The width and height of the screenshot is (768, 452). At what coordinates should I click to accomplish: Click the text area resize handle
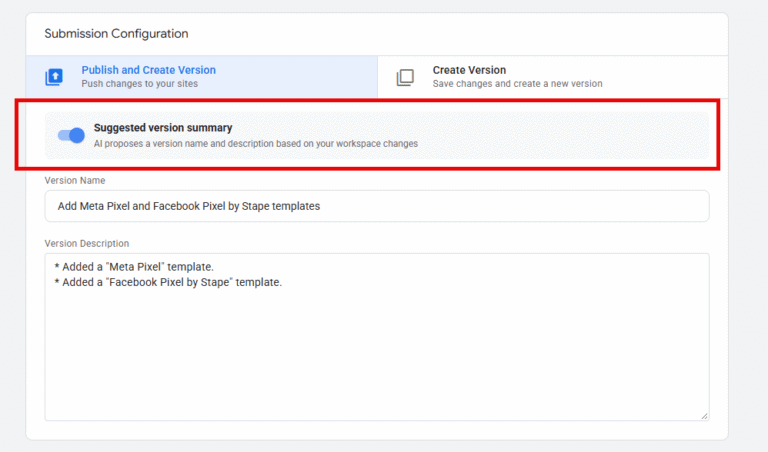tap(704, 416)
